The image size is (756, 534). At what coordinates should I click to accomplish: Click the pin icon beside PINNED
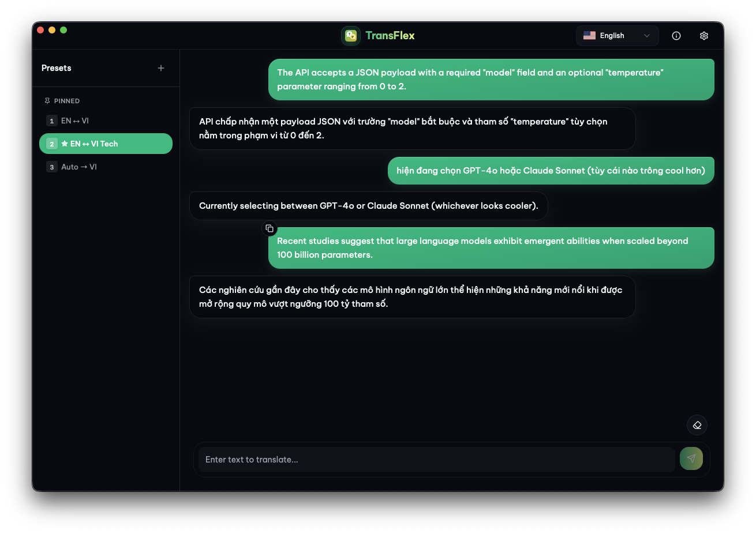click(47, 101)
